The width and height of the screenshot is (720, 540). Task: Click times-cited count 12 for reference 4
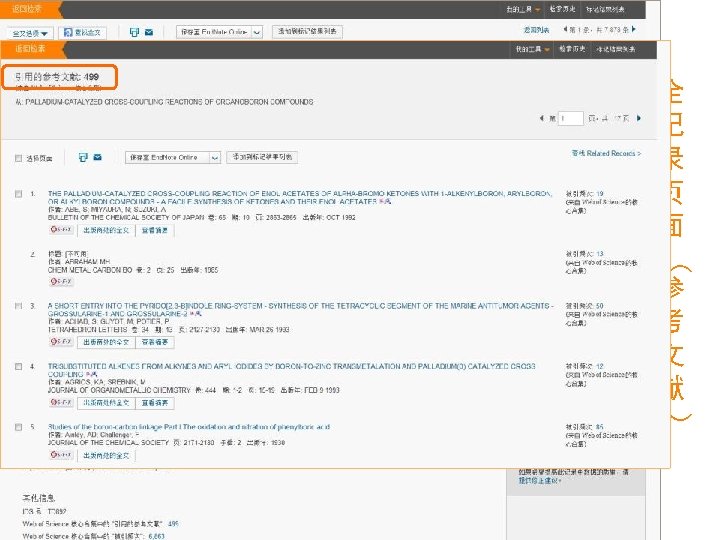(x=600, y=366)
